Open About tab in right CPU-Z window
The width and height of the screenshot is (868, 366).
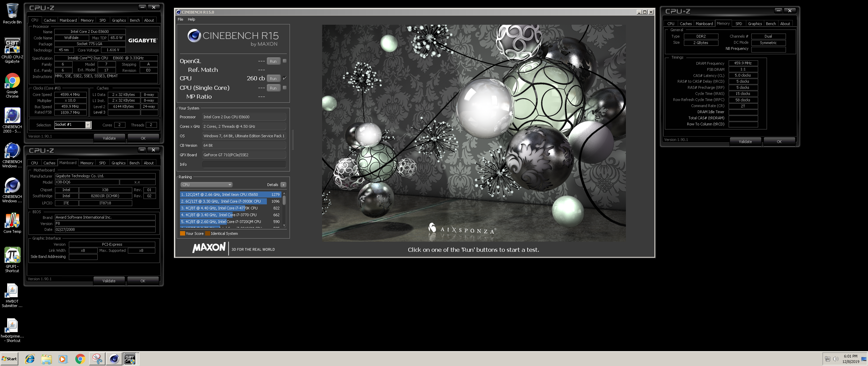coord(785,24)
